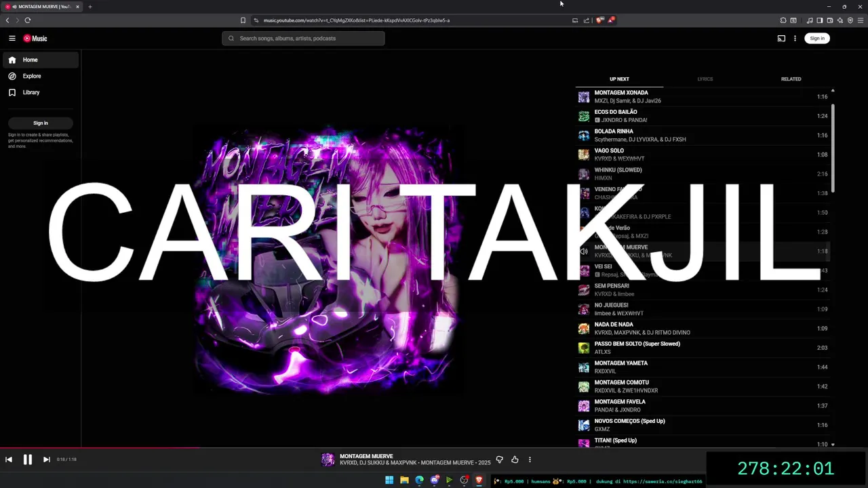868x488 pixels.
Task: Open Brave VPN shield icon in toolbar
Action: point(850,20)
